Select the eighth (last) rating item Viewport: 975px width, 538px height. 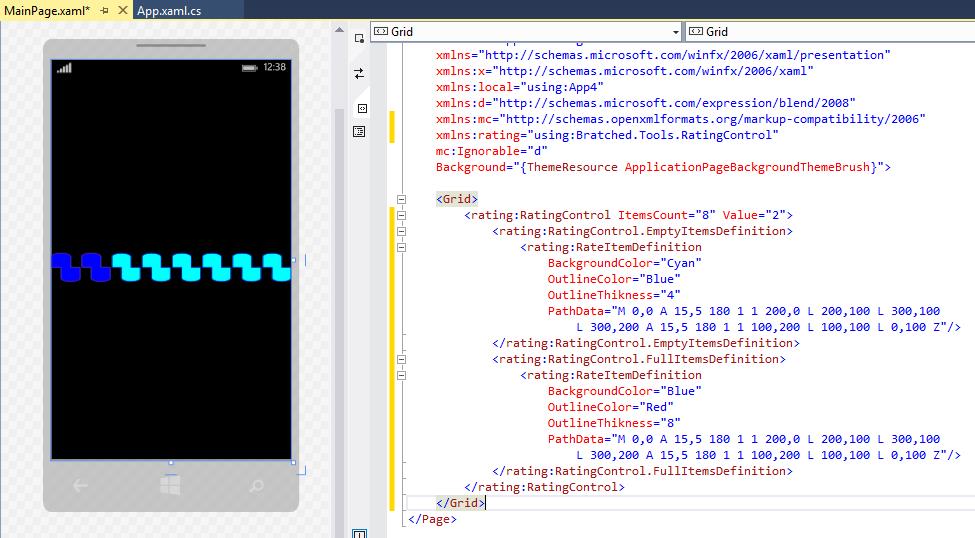(x=277, y=267)
